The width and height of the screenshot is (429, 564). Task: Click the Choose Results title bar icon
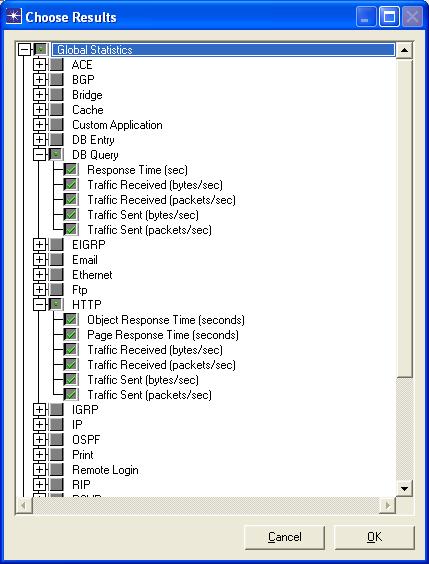click(x=14, y=17)
